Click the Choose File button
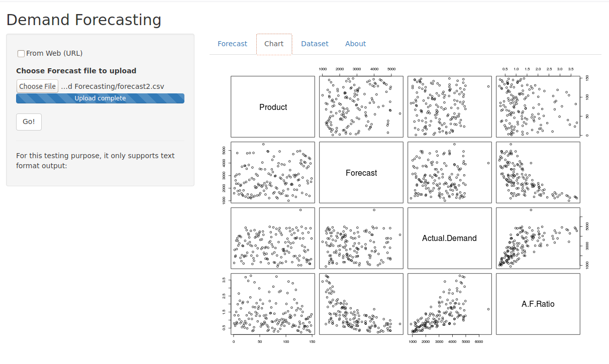The image size is (609, 364). click(x=37, y=86)
